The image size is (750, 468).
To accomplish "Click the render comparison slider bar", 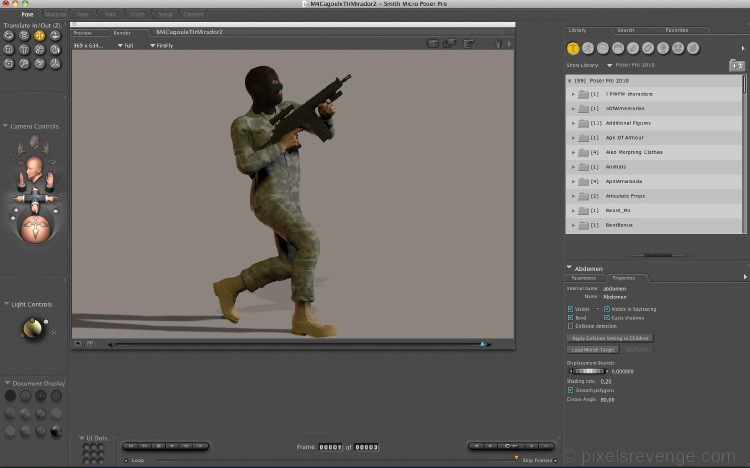I will (300, 345).
